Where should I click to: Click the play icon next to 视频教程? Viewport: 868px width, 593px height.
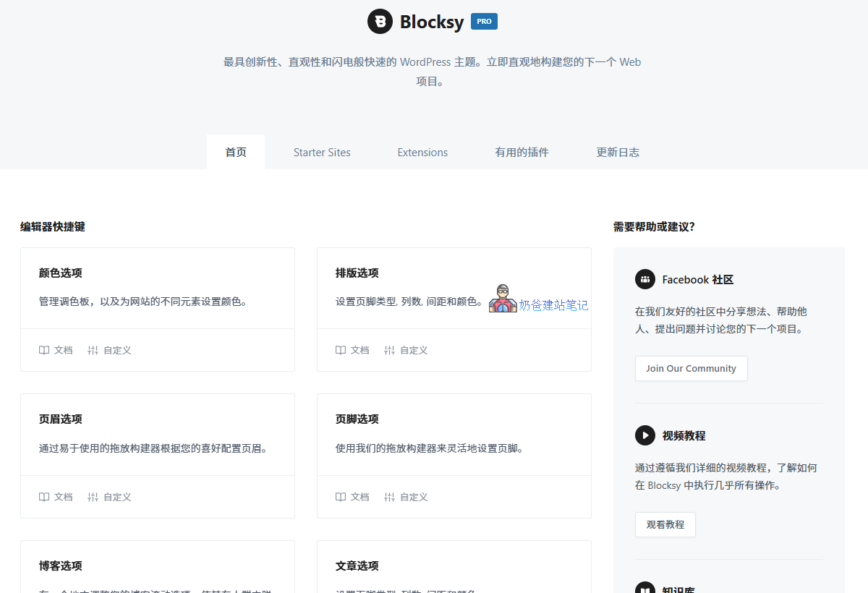click(644, 435)
